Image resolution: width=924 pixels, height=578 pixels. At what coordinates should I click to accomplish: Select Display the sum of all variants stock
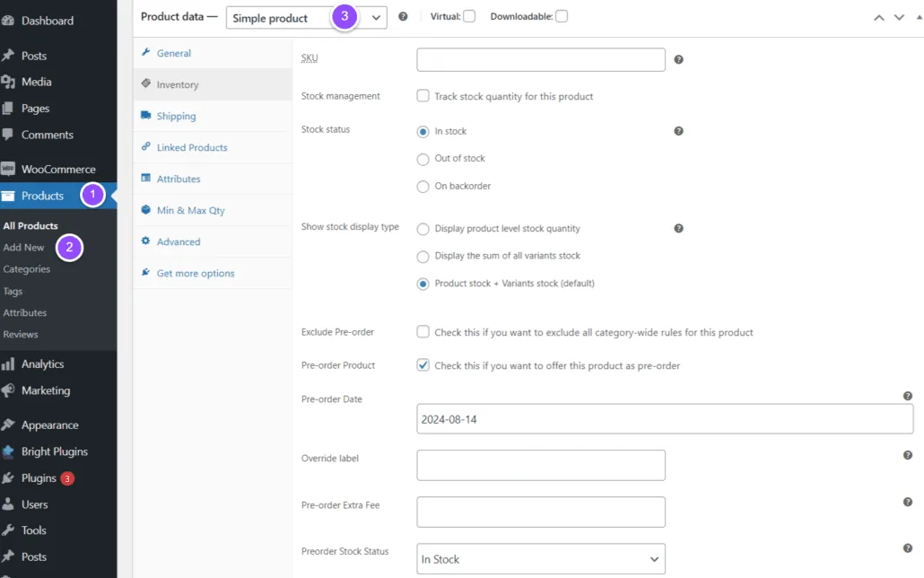point(423,257)
